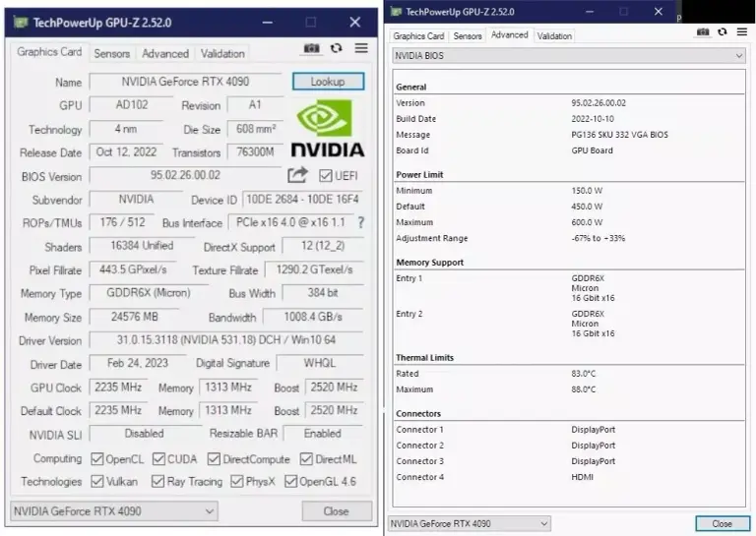Toggle the Ray Tracing checkbox
This screenshot has width=756, height=536.
point(157,481)
